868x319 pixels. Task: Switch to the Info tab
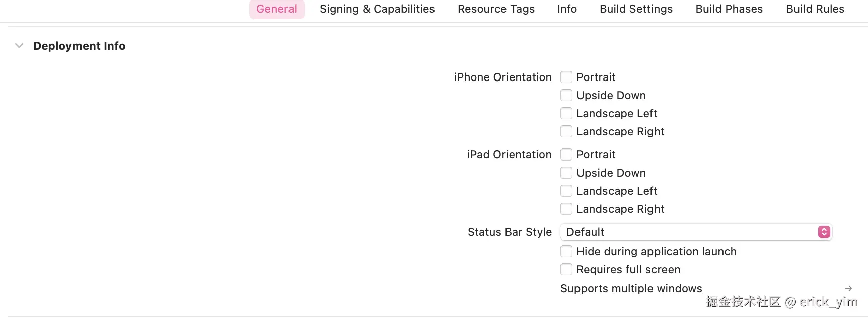point(567,9)
